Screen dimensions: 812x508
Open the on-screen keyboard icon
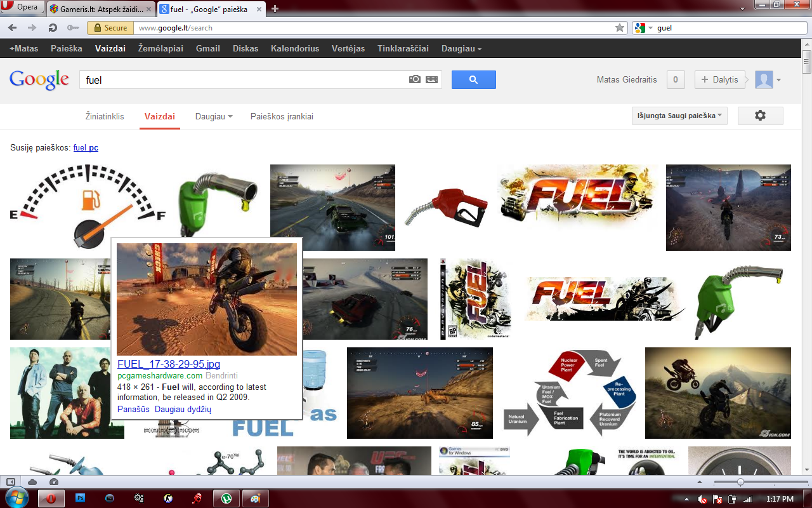[432, 79]
